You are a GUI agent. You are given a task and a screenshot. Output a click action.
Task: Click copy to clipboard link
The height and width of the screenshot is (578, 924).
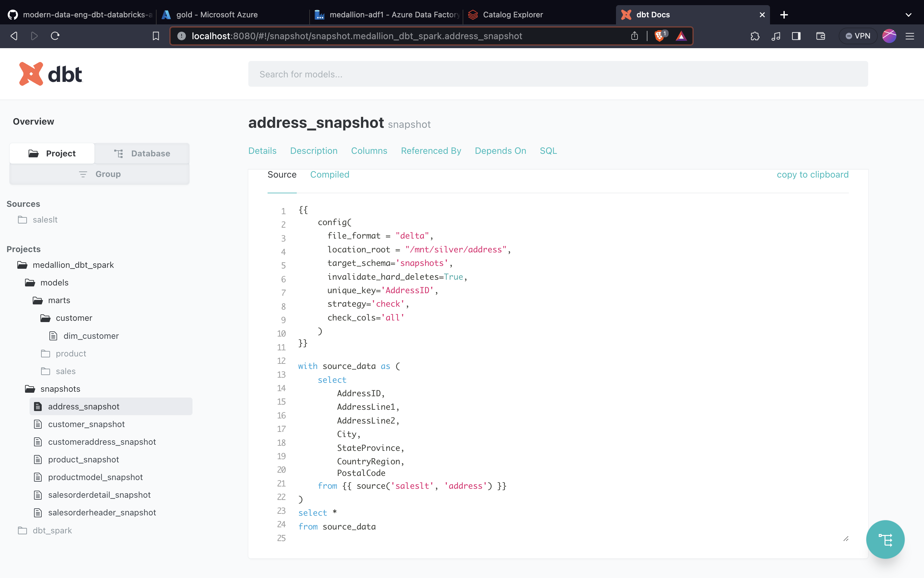(812, 174)
